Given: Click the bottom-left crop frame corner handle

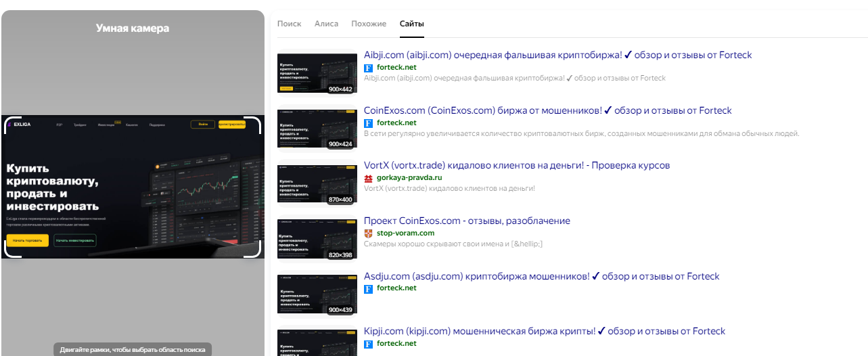Looking at the screenshot, I should click(x=12, y=250).
